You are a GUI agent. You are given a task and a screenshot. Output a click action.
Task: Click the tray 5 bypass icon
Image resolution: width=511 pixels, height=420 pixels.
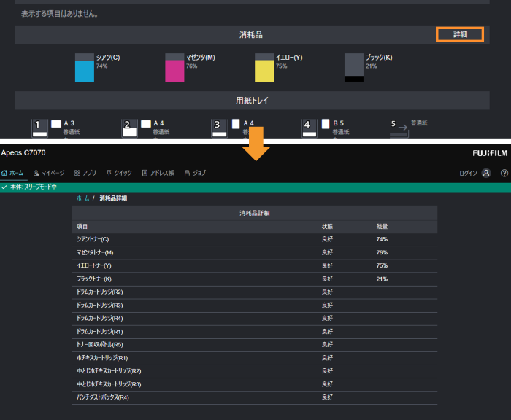pyautogui.click(x=399, y=129)
